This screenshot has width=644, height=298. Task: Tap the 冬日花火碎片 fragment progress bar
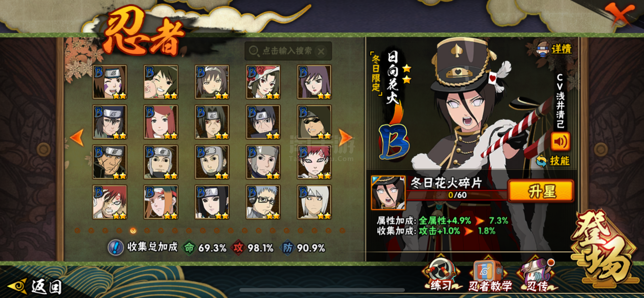coord(457,195)
